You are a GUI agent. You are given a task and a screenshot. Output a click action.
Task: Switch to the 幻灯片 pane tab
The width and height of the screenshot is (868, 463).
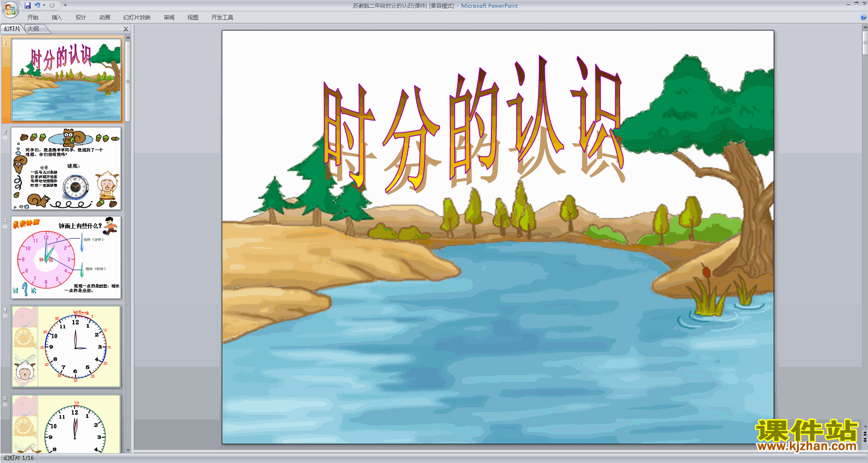click(12, 29)
